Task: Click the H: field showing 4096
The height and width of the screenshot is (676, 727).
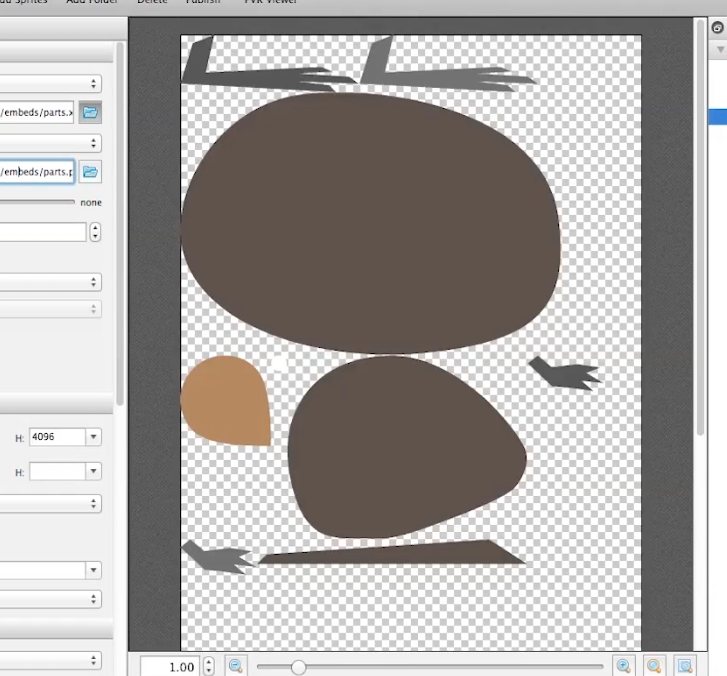Action: point(57,437)
